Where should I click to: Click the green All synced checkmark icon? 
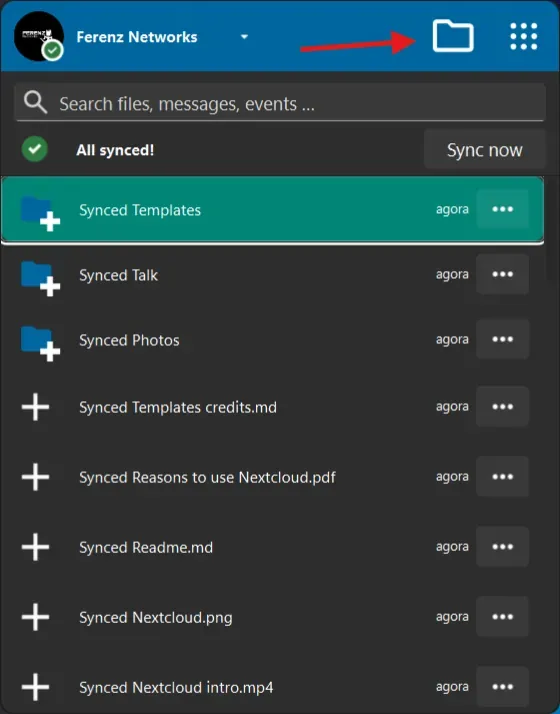click(35, 149)
